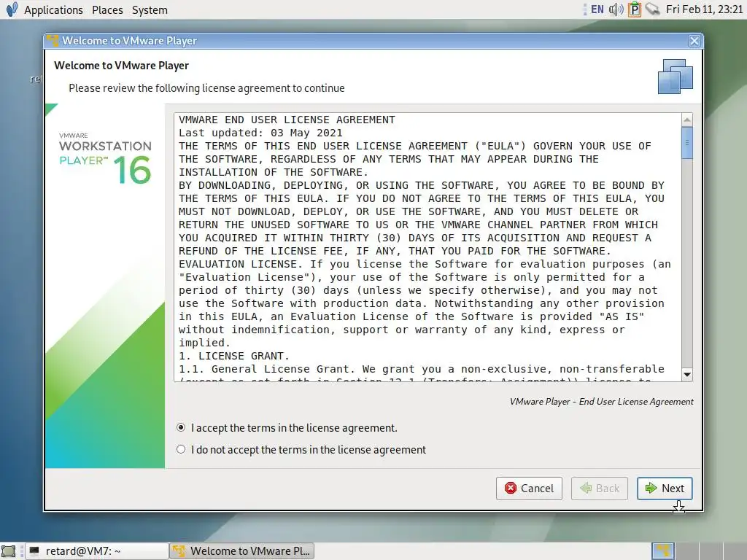The height and width of the screenshot is (560, 747).
Task: Click the red cancel icon on Cancel button
Action: 511,488
